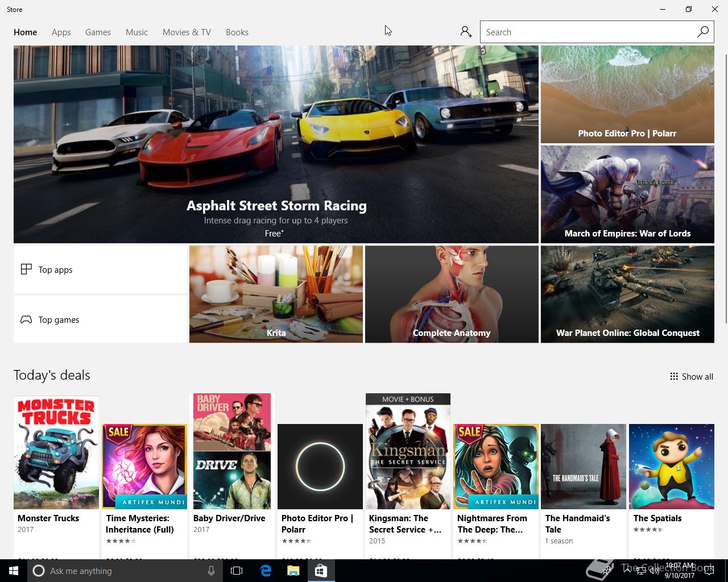Viewport: 728px width, 582px height.
Task: Click the Ask me anything search box
Action: coord(125,571)
